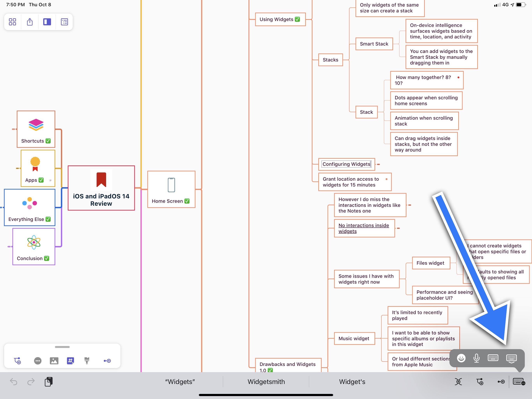Click the note icon on Apps node

click(50, 180)
